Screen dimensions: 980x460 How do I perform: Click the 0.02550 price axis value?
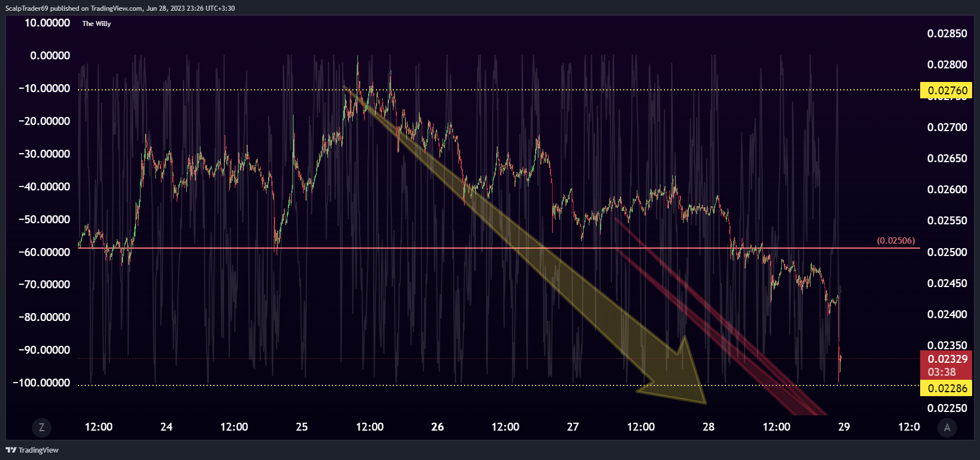point(947,220)
